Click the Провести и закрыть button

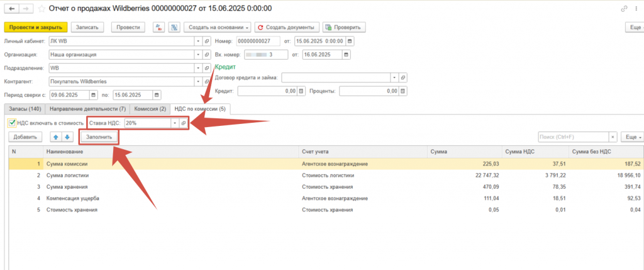click(35, 28)
